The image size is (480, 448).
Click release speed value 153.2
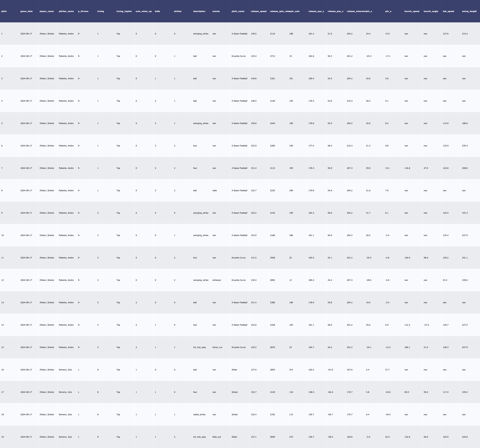pos(254,213)
